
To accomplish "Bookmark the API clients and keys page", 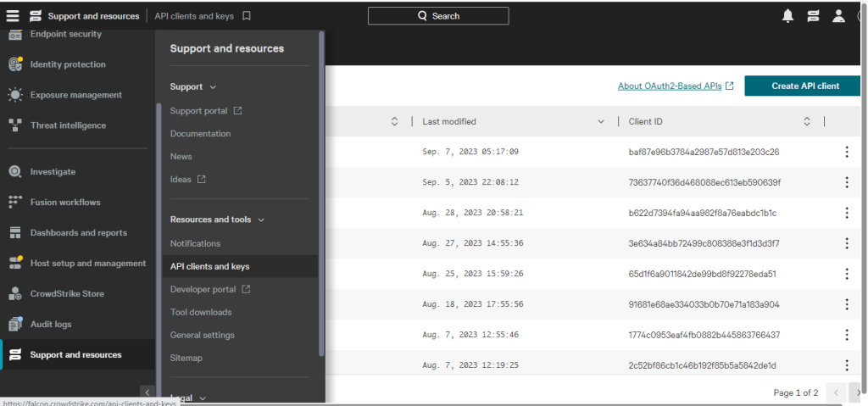I will (247, 16).
